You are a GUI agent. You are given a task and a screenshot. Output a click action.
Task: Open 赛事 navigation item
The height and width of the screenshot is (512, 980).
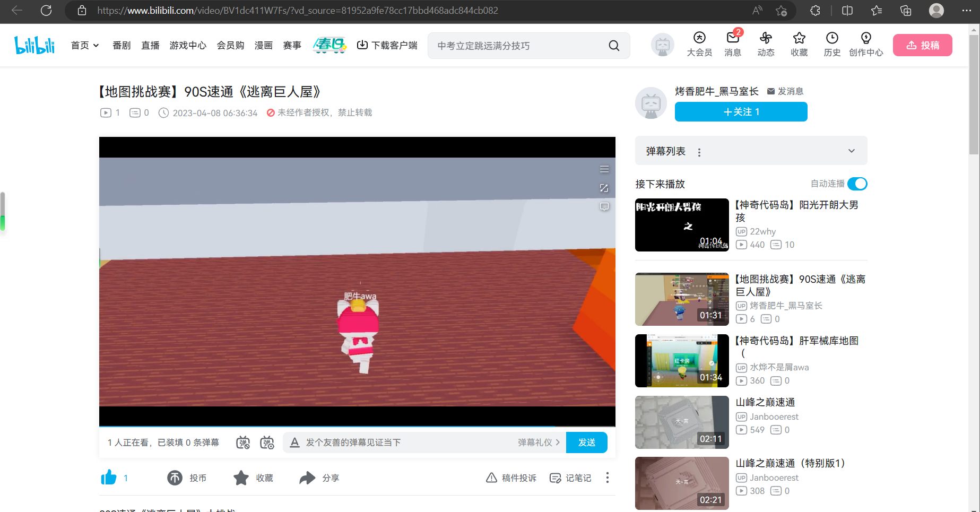292,46
